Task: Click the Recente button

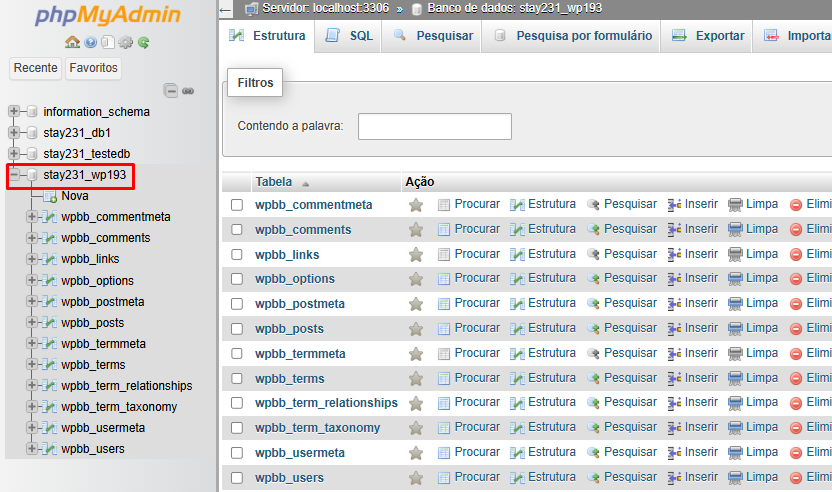Action: click(36, 68)
